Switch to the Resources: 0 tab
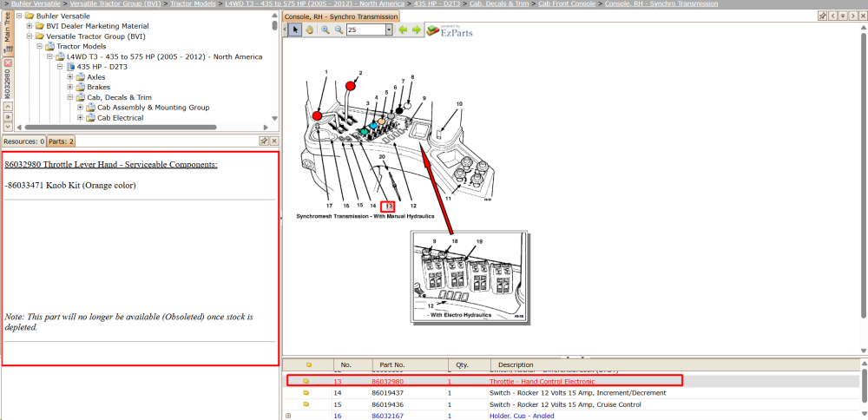Image resolution: width=868 pixels, height=420 pixels. pos(23,141)
